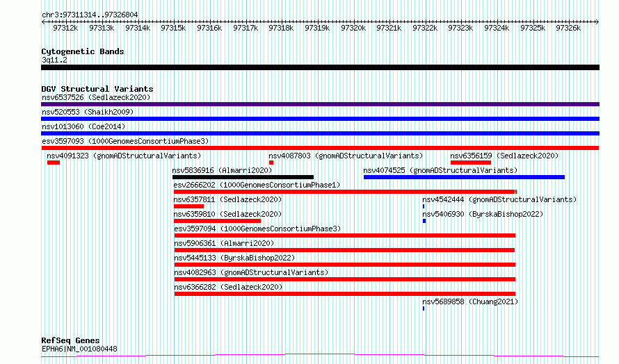Open the nsv520553 (Shaikh2009) variant label
The image size is (619, 364).
88,112
